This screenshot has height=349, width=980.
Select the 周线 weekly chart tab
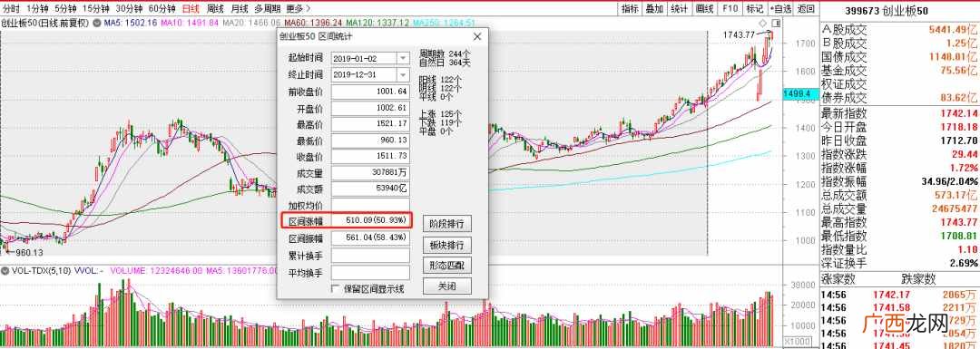(x=215, y=9)
